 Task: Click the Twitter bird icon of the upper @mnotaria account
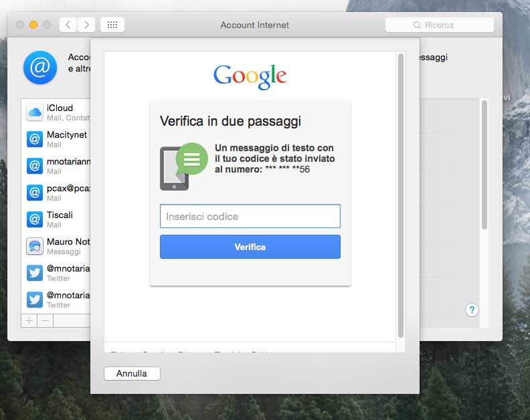click(x=35, y=273)
